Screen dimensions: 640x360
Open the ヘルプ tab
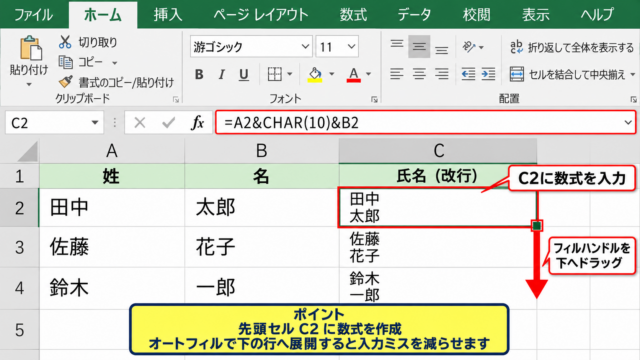point(597,15)
